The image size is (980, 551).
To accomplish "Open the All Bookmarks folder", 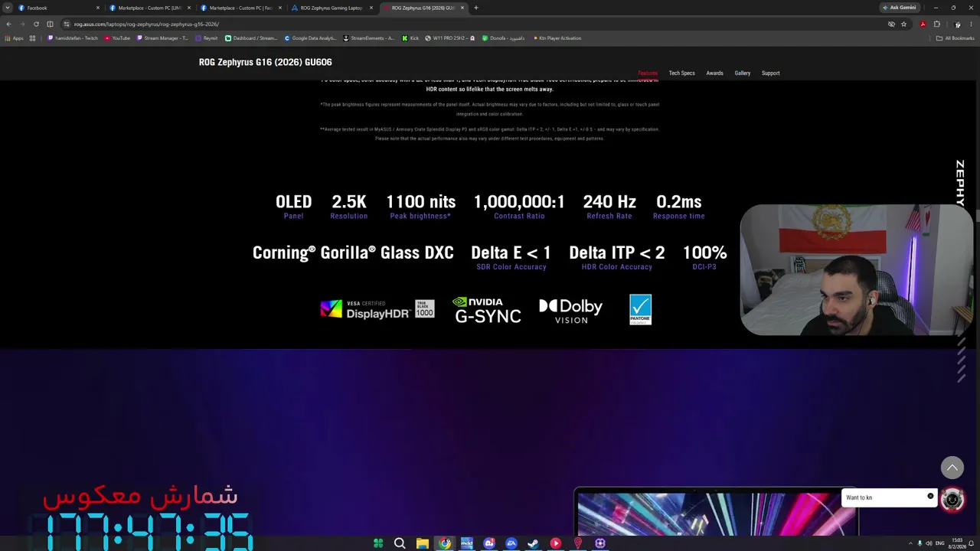I will 955,38.
